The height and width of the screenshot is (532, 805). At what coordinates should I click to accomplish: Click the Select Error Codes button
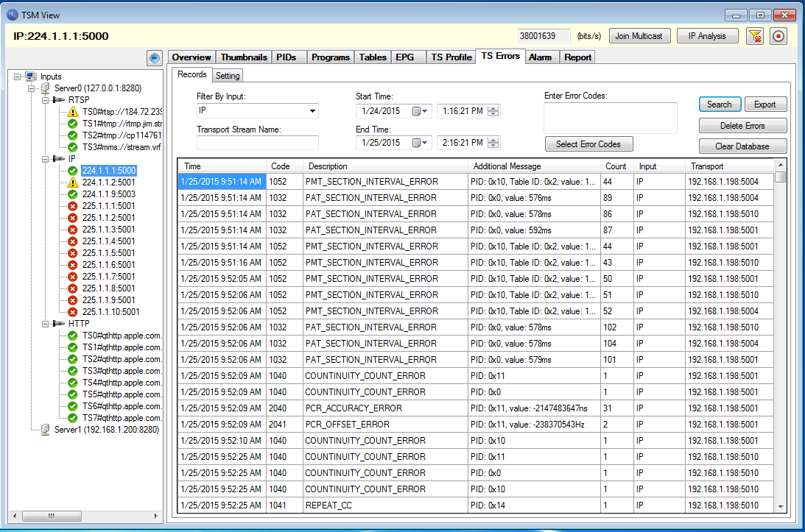588,144
